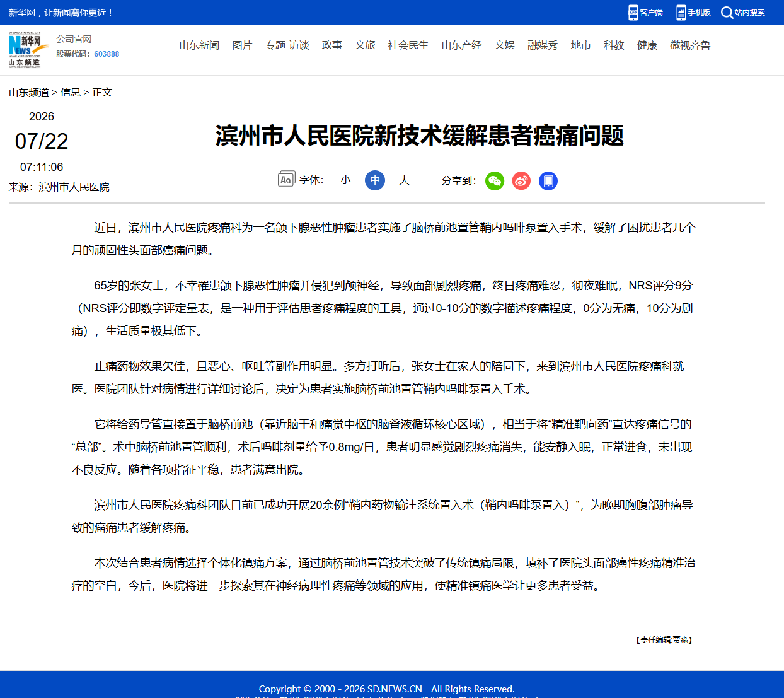Share article to WeChat
Viewport: 784px width, 698px height.
coord(495,181)
